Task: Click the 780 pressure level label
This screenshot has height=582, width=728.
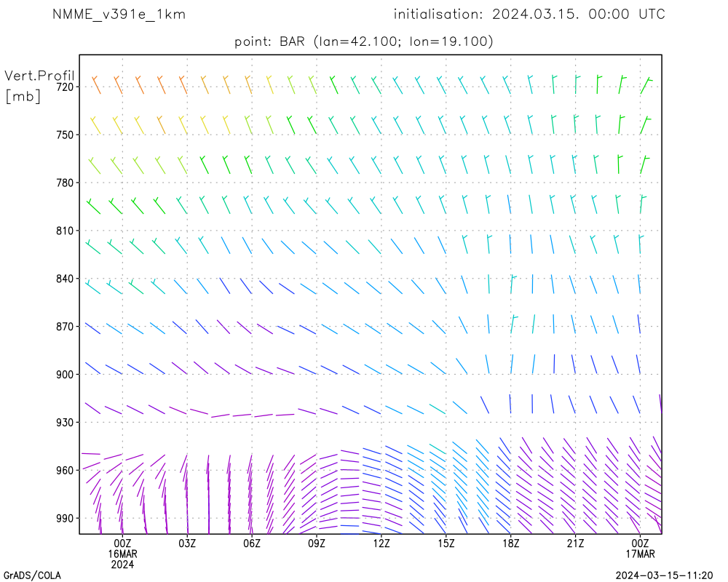Action: click(x=65, y=183)
